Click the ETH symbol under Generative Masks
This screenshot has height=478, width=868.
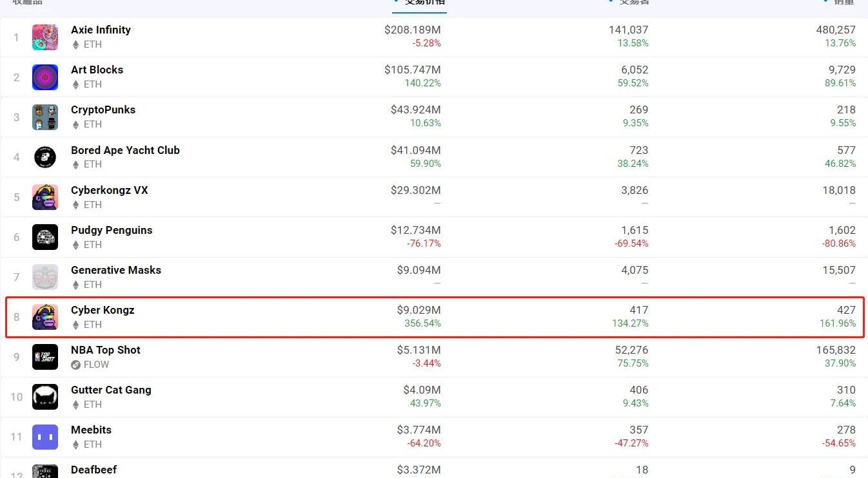click(75, 285)
